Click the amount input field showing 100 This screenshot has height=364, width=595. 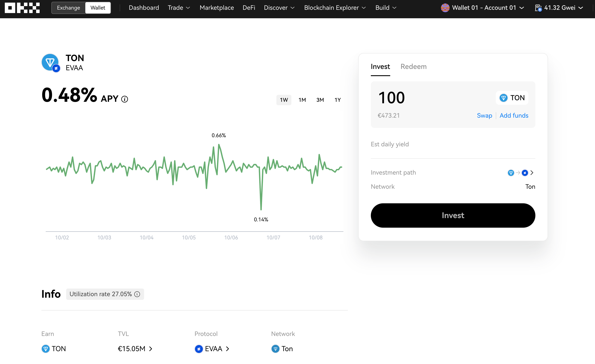click(x=392, y=98)
